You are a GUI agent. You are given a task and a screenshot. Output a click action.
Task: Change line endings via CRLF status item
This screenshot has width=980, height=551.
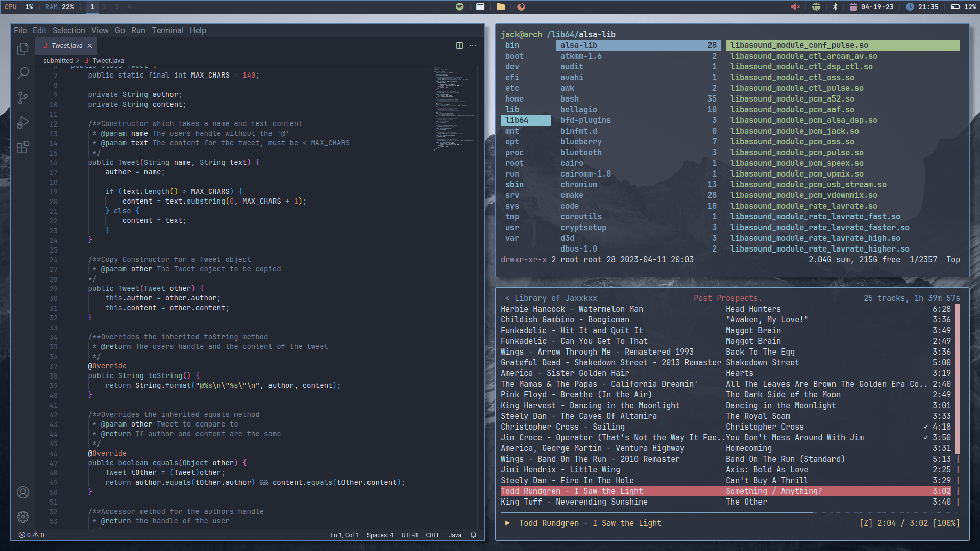433,535
